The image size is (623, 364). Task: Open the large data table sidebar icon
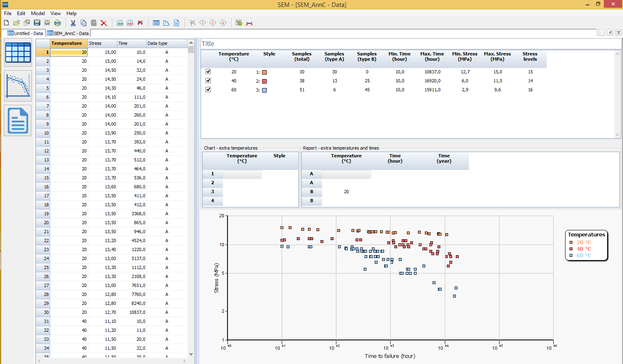(x=18, y=53)
